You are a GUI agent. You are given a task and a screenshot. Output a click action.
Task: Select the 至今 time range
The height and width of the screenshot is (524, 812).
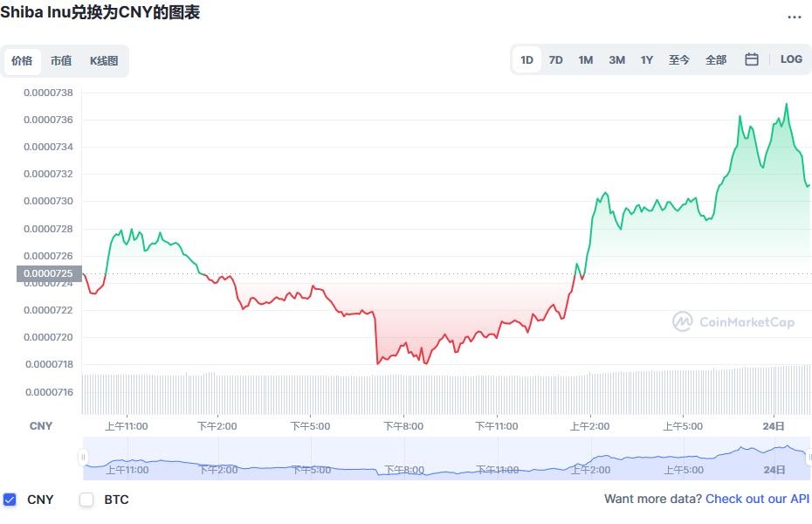[679, 60]
